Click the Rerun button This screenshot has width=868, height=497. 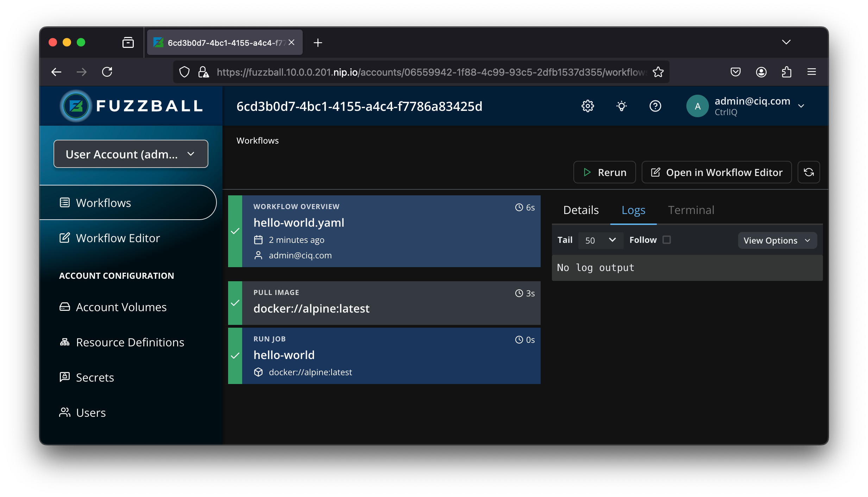[x=604, y=172]
